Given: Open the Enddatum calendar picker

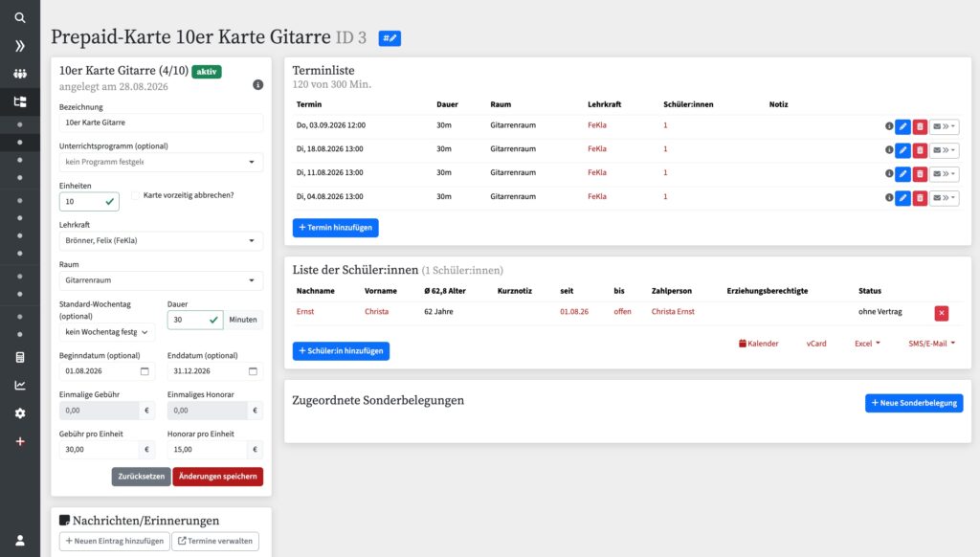Looking at the screenshot, I should pos(253,371).
